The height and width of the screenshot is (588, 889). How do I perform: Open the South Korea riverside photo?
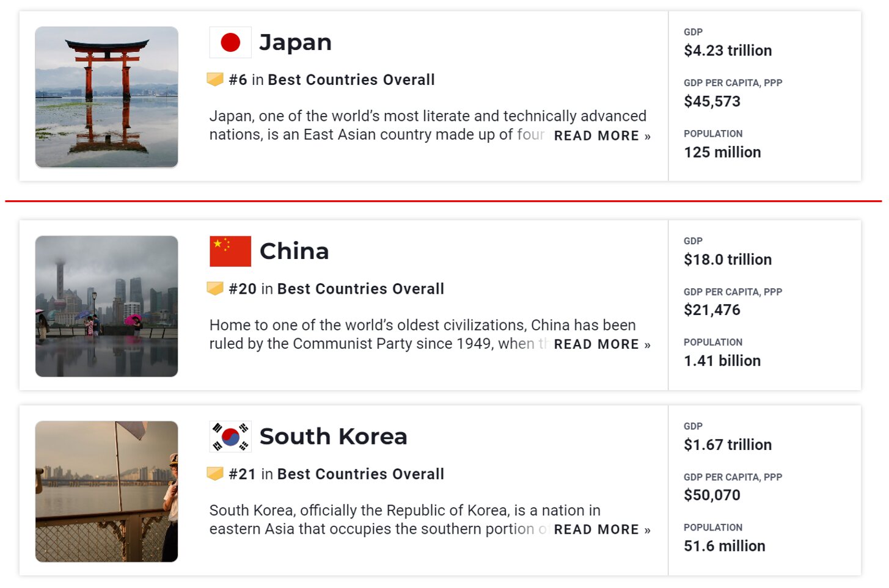107,492
